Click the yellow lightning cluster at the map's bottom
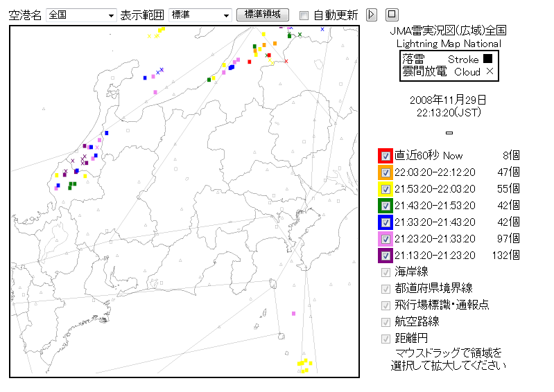The height and width of the screenshot is (392, 554). [304, 365]
